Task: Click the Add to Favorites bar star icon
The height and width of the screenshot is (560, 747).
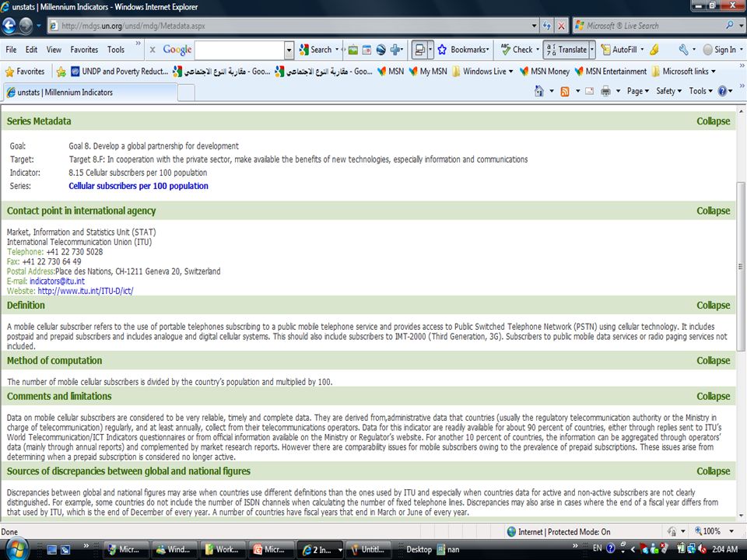Action: (61, 72)
